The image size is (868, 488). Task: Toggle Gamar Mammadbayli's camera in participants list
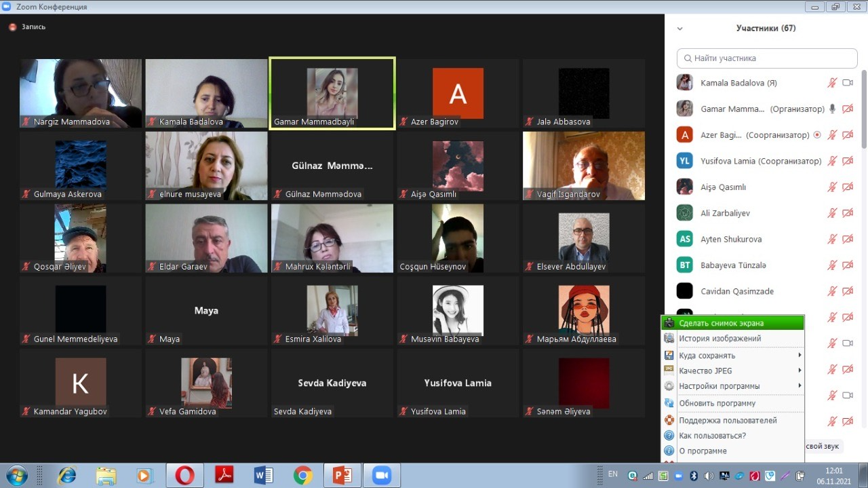coord(848,109)
